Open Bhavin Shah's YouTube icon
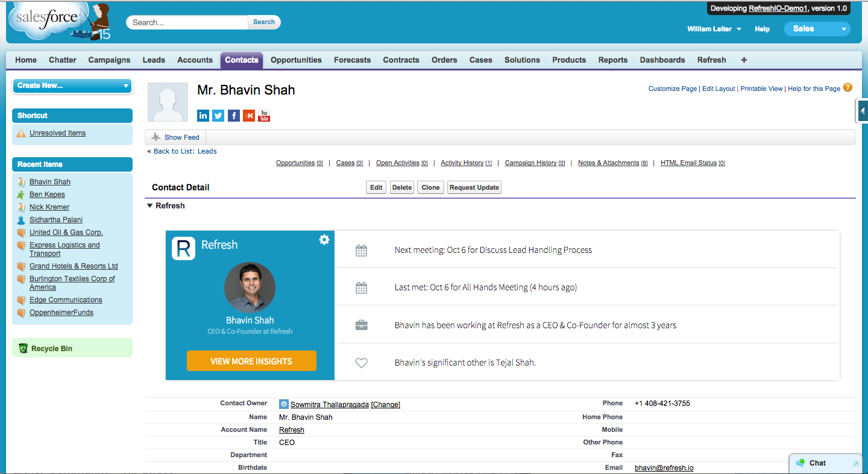The width and height of the screenshot is (868, 474). click(x=264, y=116)
